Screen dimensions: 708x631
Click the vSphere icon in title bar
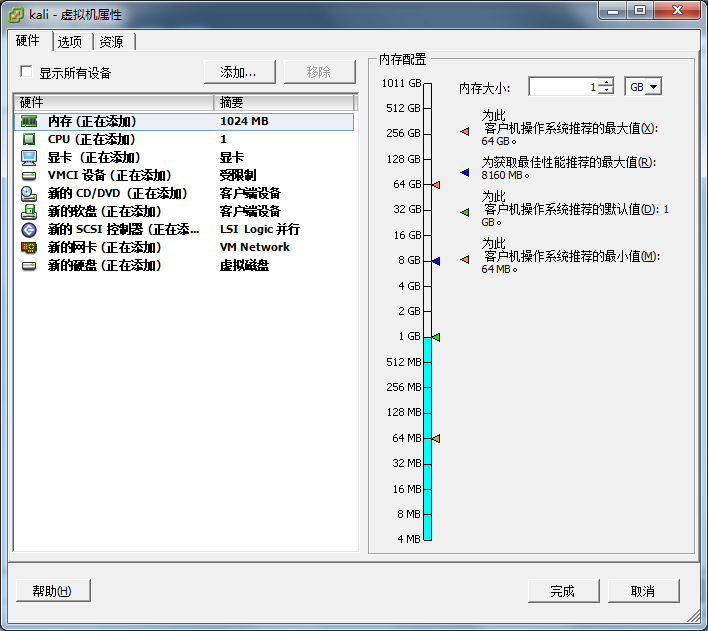coord(16,14)
